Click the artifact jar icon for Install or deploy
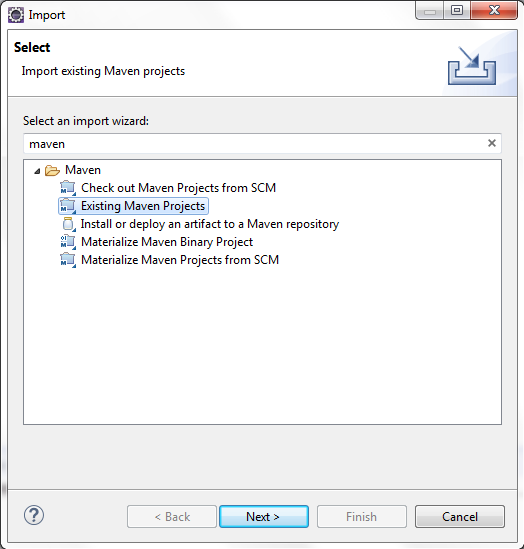The height and width of the screenshot is (549, 524). [x=69, y=224]
